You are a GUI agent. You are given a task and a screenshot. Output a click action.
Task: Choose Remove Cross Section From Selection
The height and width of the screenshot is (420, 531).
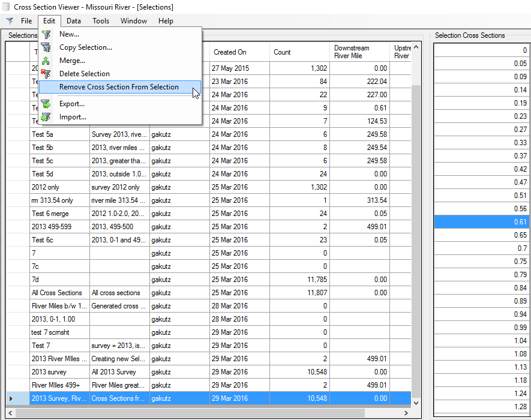119,87
